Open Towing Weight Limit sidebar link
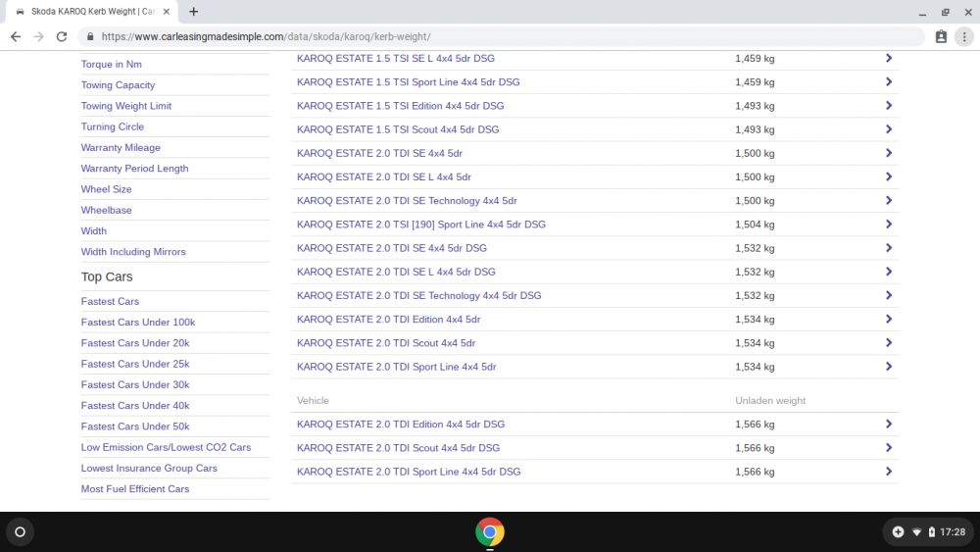Image resolution: width=980 pixels, height=552 pixels. click(126, 106)
